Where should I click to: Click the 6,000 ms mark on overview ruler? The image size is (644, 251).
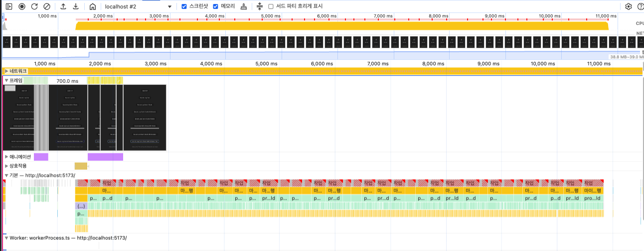coord(326,16)
